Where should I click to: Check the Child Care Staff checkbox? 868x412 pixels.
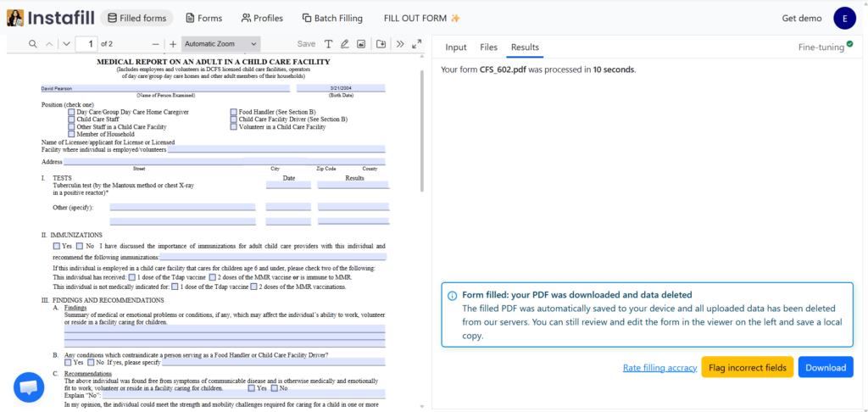point(71,120)
